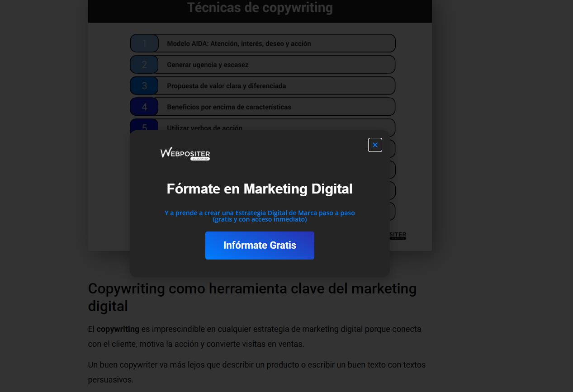Click the 'Modelo AIDA' technique row

click(239, 44)
